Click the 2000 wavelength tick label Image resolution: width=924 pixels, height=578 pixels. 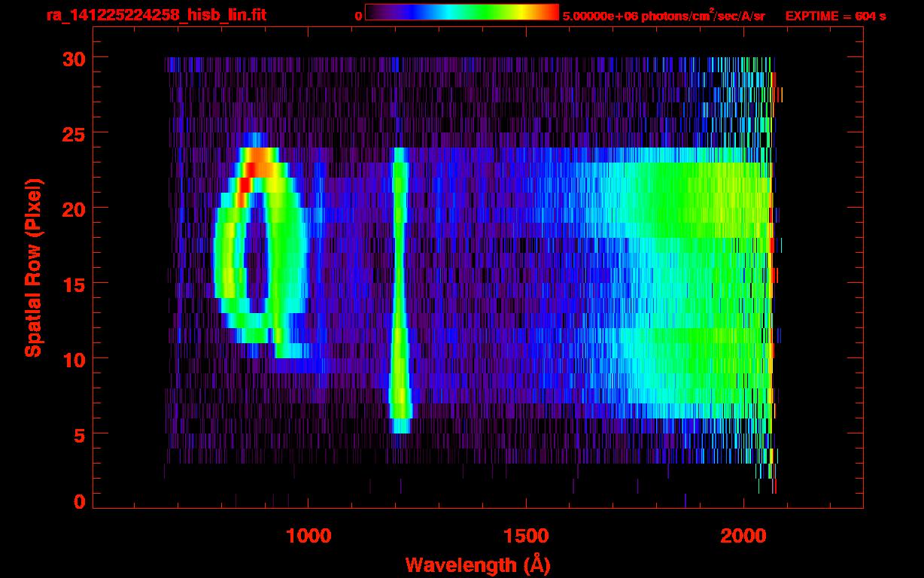(x=743, y=536)
